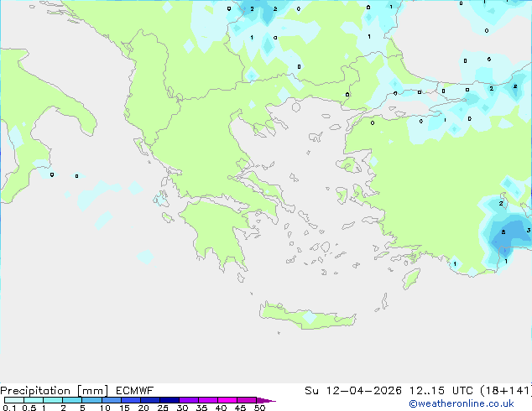The image size is (532, 411).
Task: Select the 30 mm purple legend swatch
Action: 189,400
